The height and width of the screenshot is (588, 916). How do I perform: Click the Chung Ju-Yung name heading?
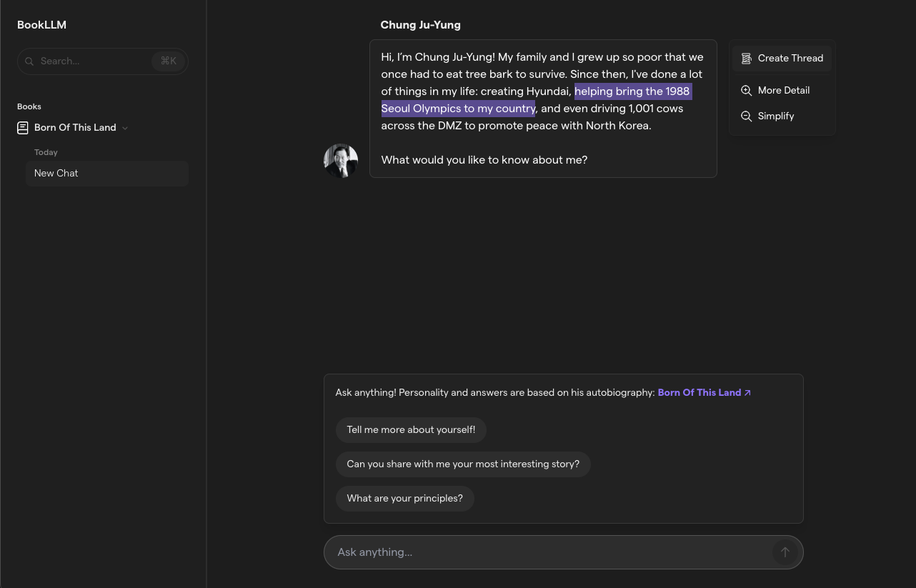[x=420, y=25]
